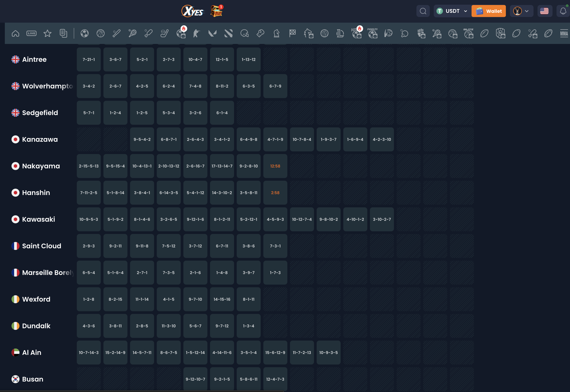Select Aintree race result 7-21-1
The height and width of the screenshot is (392, 570).
click(89, 59)
